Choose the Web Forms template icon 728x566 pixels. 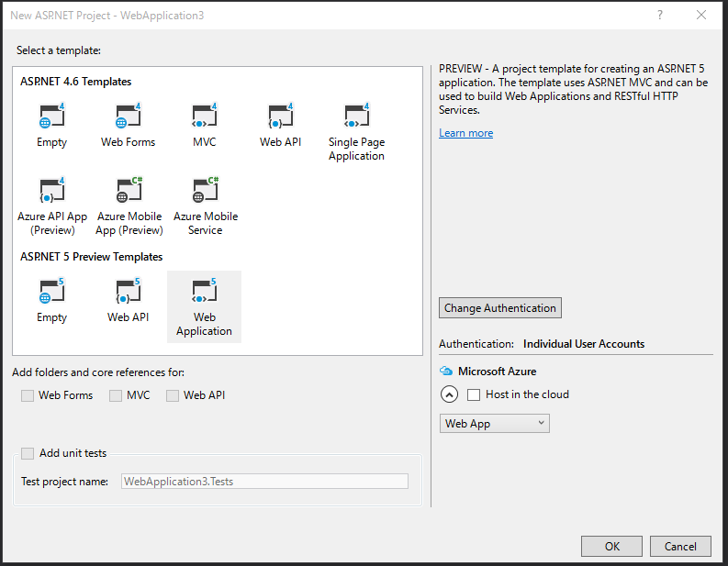(x=128, y=117)
